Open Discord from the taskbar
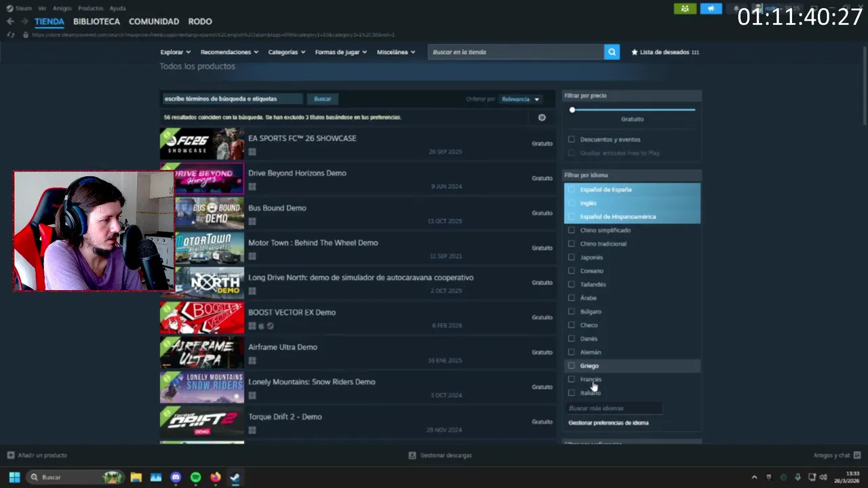868x488 pixels. [176, 477]
